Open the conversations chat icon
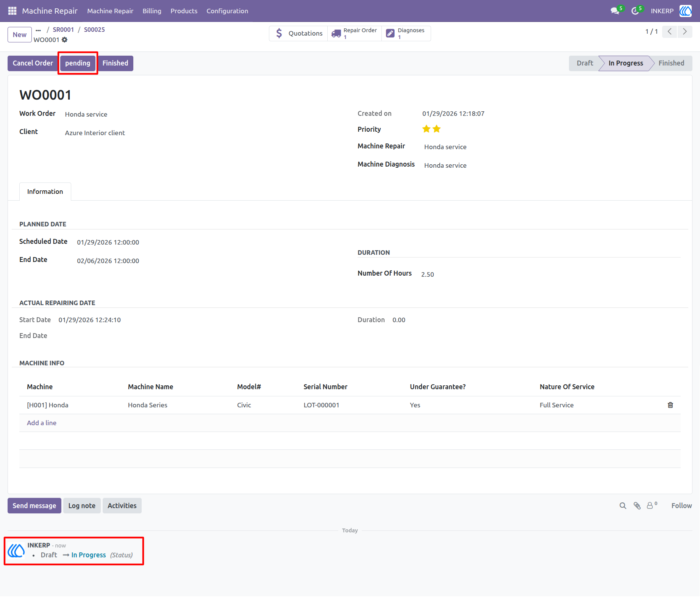700x597 pixels. pos(615,11)
